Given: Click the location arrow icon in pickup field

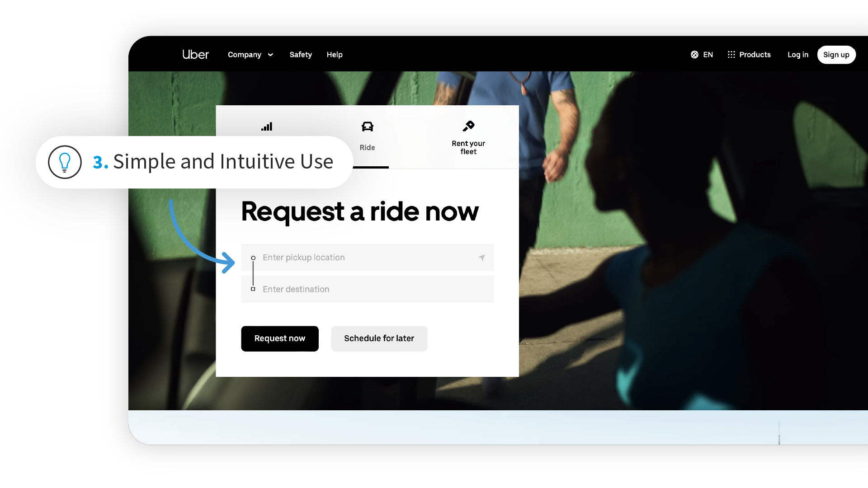Looking at the screenshot, I should tap(481, 258).
